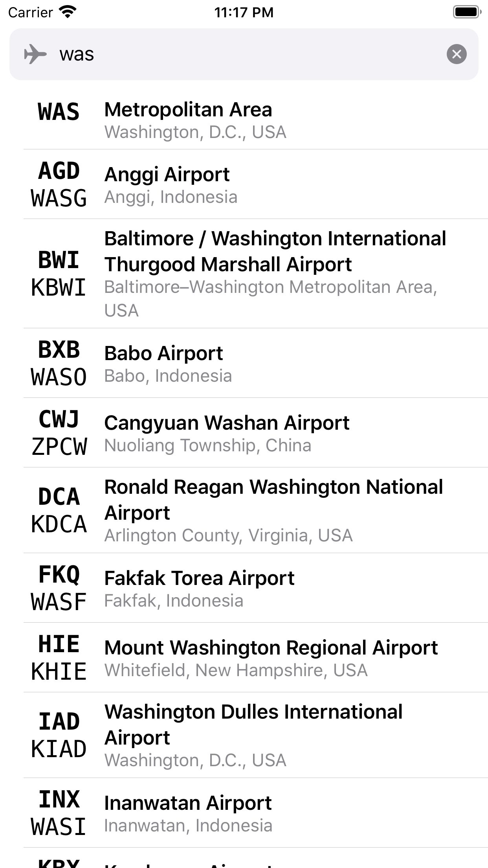This screenshot has height=868, width=488.
Task: Click the IAD code label
Action: [x=59, y=721]
